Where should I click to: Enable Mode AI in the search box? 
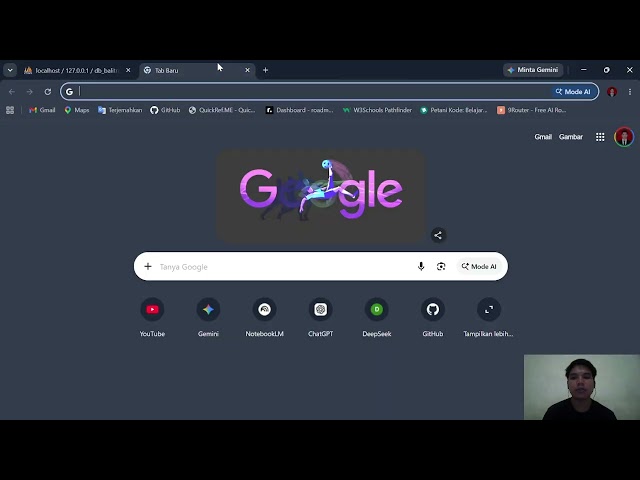coord(479,267)
